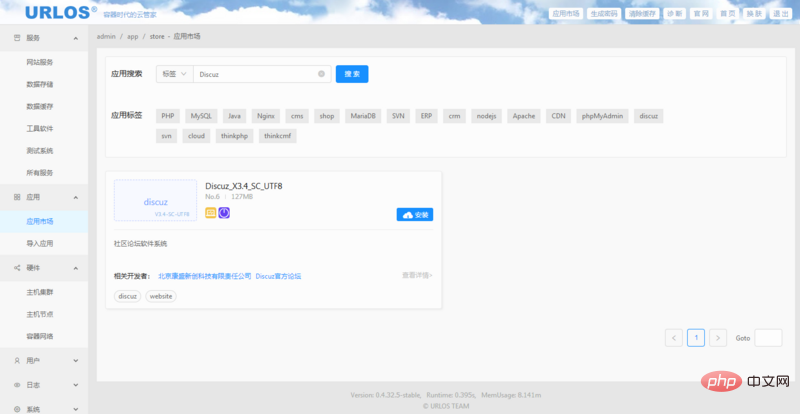800x414 pixels.
Task: Clear the search box with the X icon
Action: [x=321, y=74]
